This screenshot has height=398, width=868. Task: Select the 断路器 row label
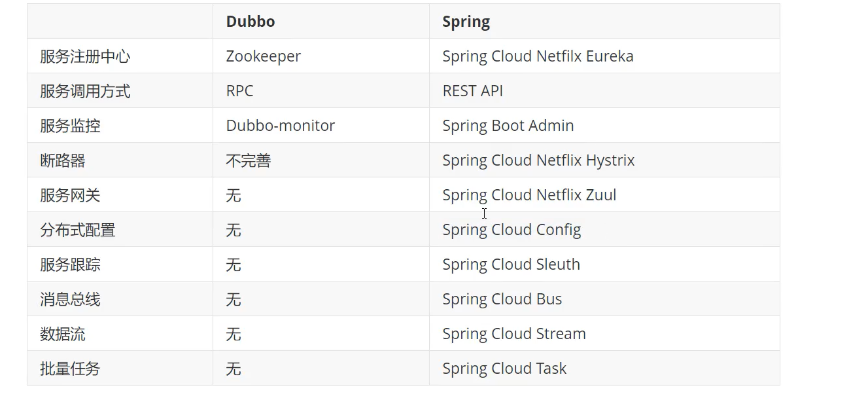[63, 160]
